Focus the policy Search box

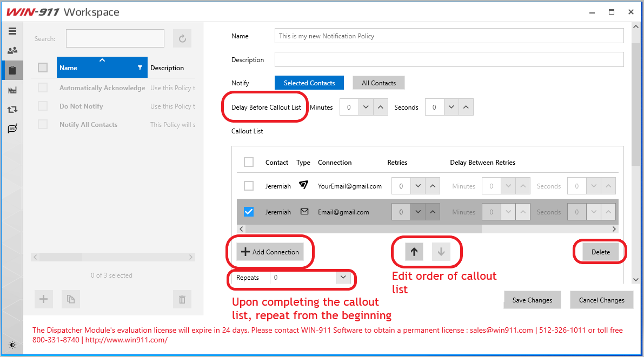point(115,38)
